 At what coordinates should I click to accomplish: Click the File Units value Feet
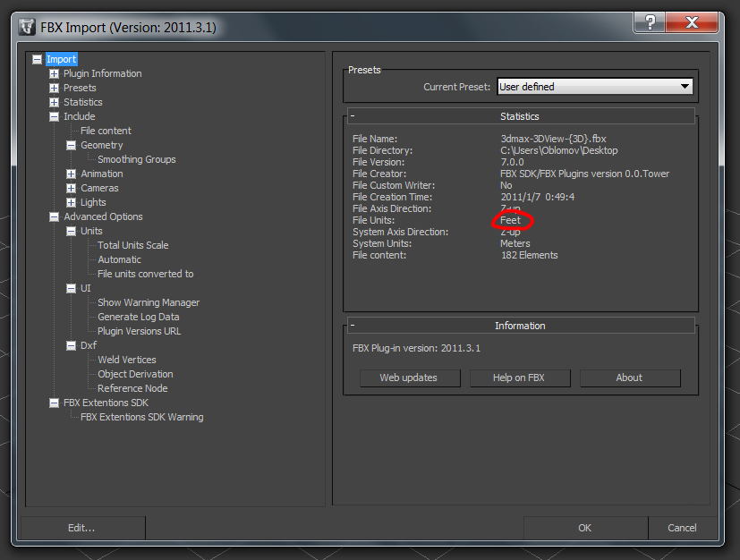[x=510, y=220]
